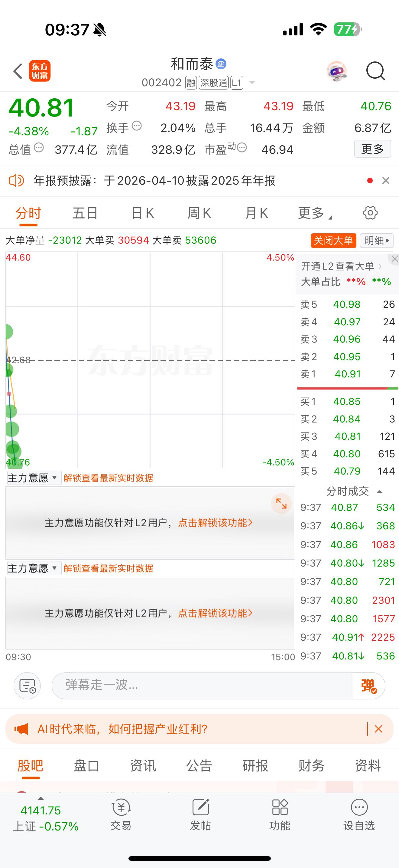Tap first 点击解锁该功能 link
This screenshot has height=868, width=399.
point(215,523)
